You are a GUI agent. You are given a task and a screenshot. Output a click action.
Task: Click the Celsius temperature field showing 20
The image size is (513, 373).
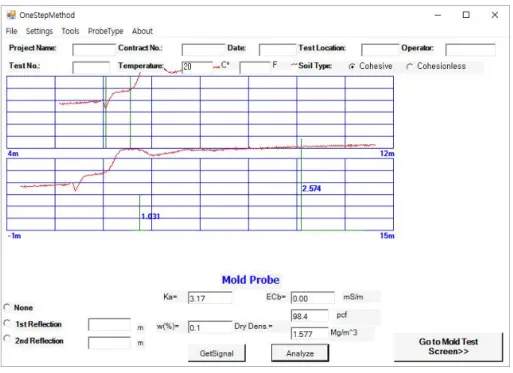(197, 67)
